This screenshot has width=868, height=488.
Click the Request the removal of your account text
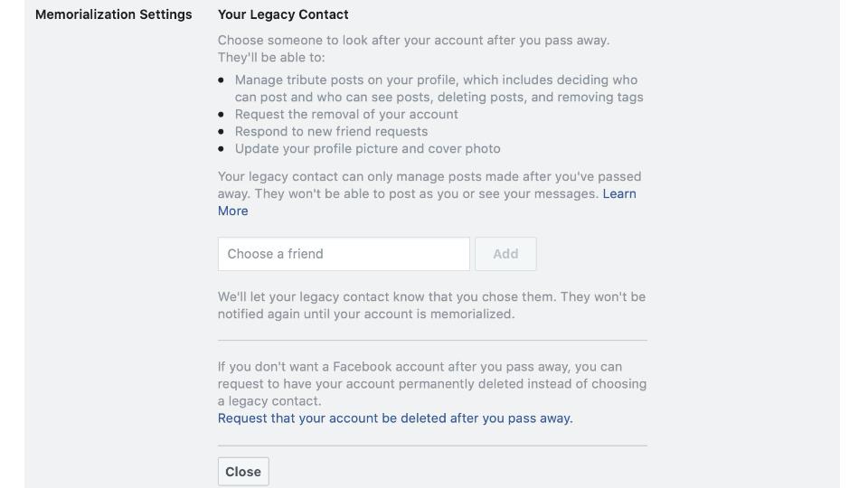(x=346, y=114)
